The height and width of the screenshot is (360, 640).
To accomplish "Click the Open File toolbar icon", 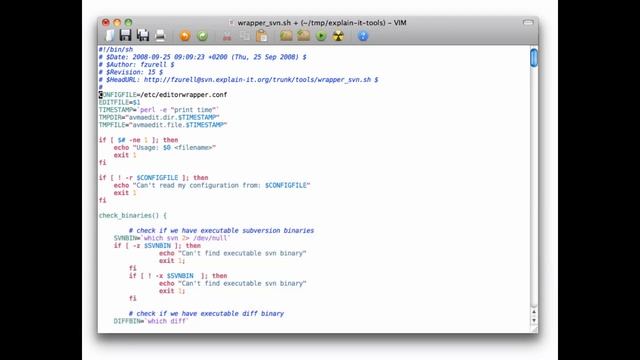I will pos(110,36).
